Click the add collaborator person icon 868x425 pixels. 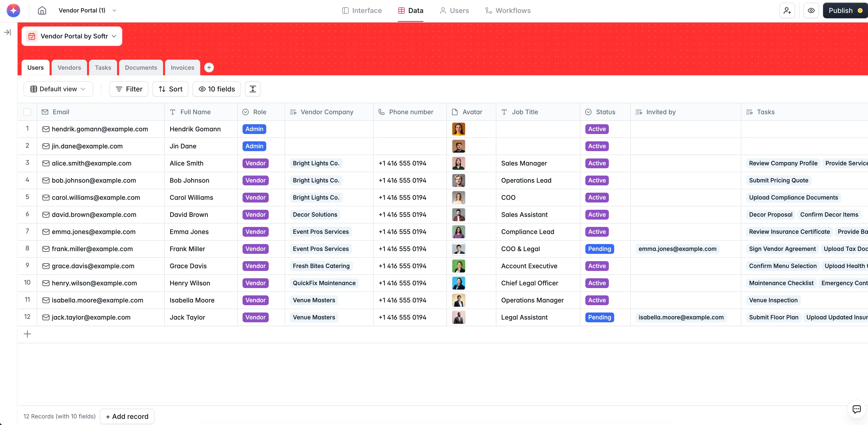[787, 11]
